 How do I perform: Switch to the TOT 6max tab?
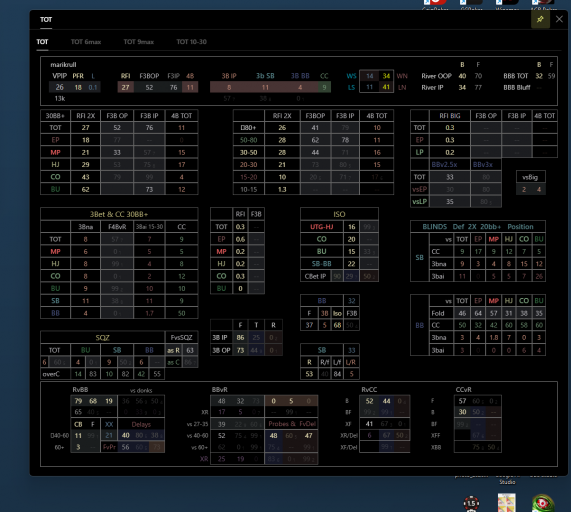coord(86,42)
